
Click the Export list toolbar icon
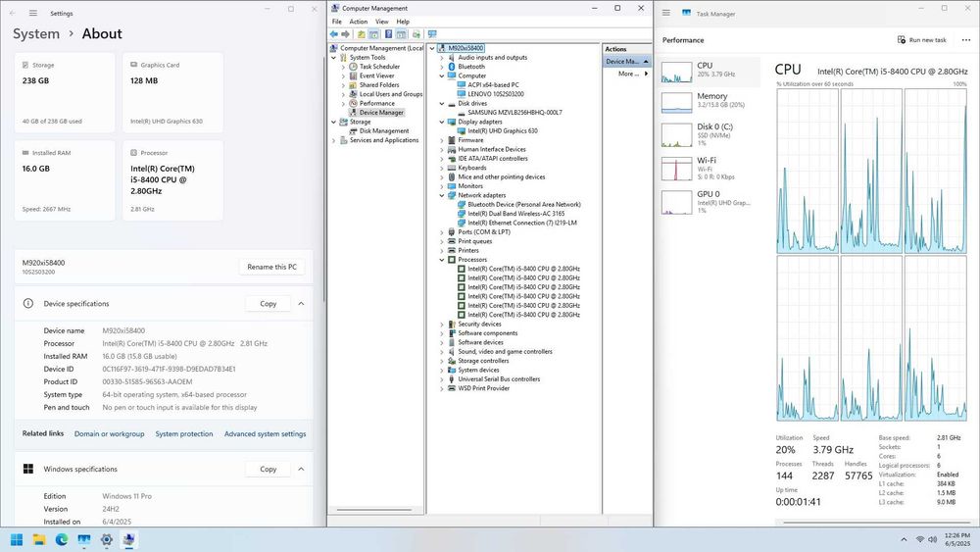click(x=416, y=34)
